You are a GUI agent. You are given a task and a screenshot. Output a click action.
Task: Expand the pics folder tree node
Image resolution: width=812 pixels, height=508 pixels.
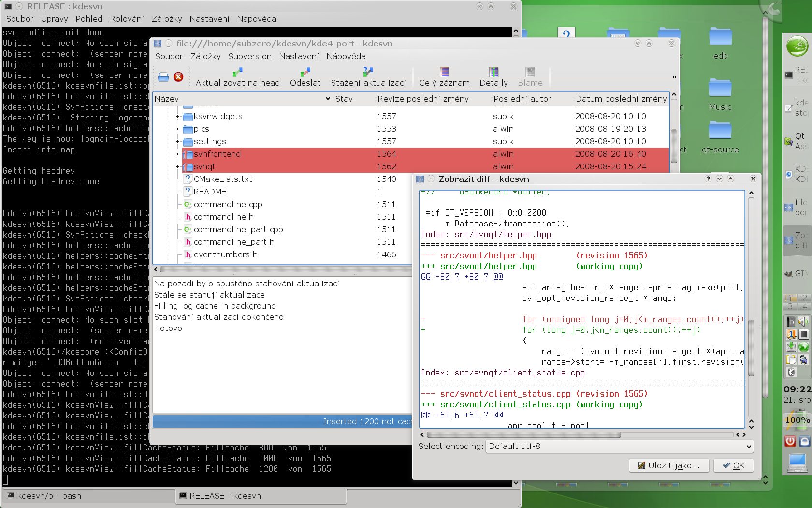[x=177, y=129]
